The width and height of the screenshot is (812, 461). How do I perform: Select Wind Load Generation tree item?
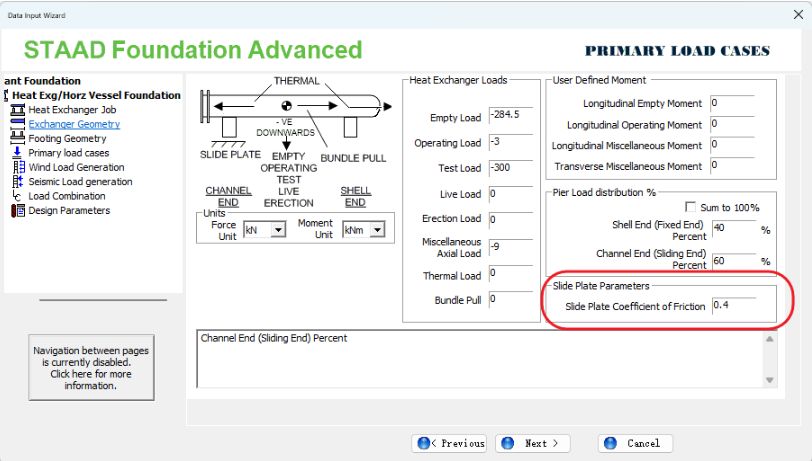coord(76,167)
